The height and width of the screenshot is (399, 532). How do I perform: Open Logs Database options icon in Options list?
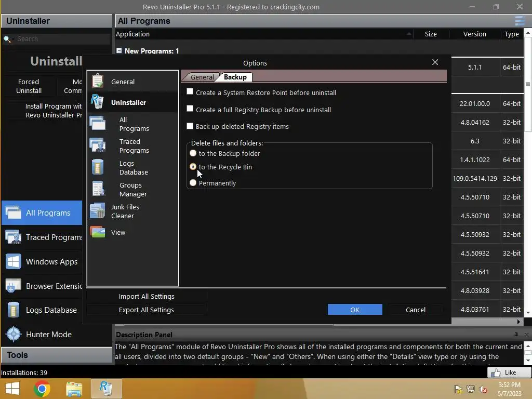[x=98, y=167]
